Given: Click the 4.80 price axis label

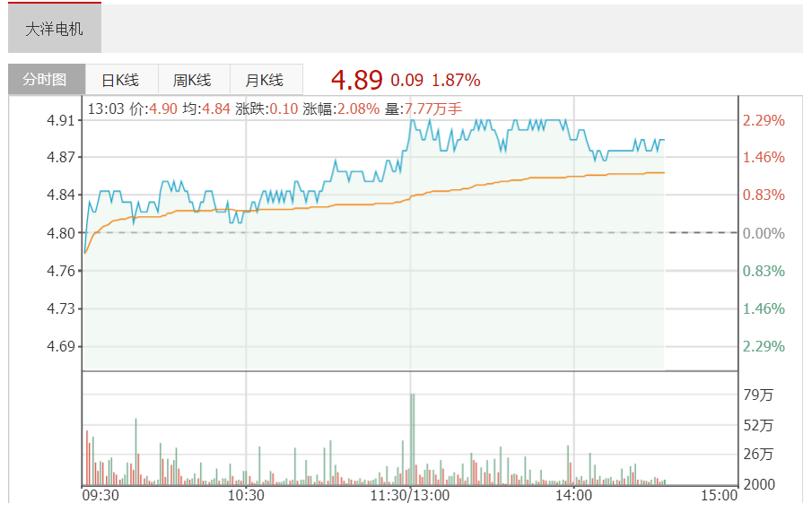Looking at the screenshot, I should click(61, 233).
